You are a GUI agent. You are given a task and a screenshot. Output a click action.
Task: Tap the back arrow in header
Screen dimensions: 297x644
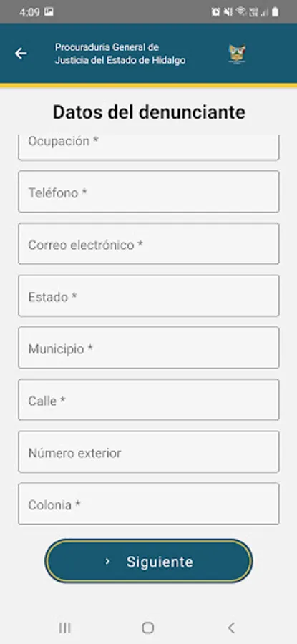pyautogui.click(x=21, y=54)
